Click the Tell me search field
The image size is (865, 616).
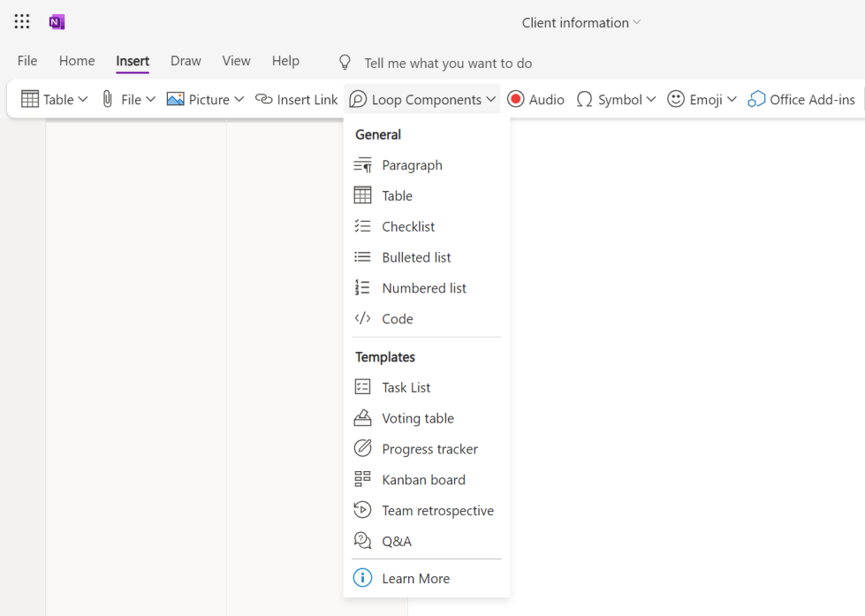[448, 63]
